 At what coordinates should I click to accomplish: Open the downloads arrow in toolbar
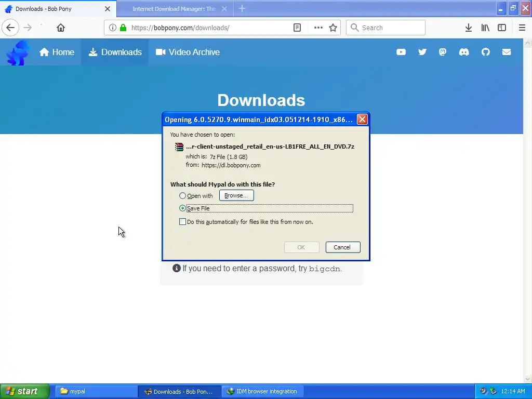click(469, 28)
